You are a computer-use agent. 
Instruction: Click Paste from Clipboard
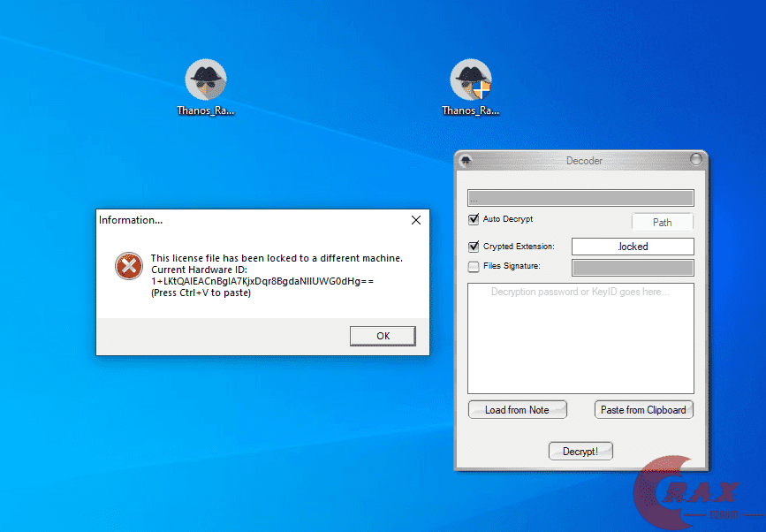(643, 409)
